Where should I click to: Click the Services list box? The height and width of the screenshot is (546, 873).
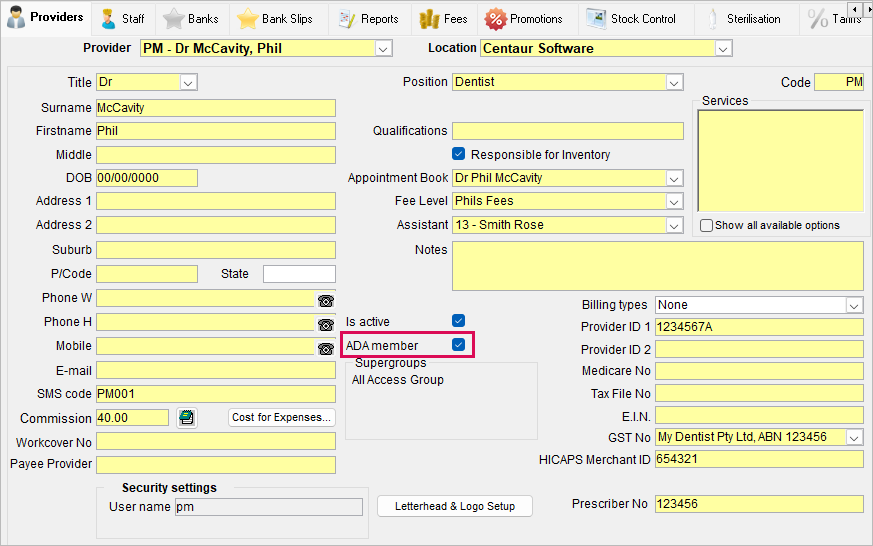(781, 161)
